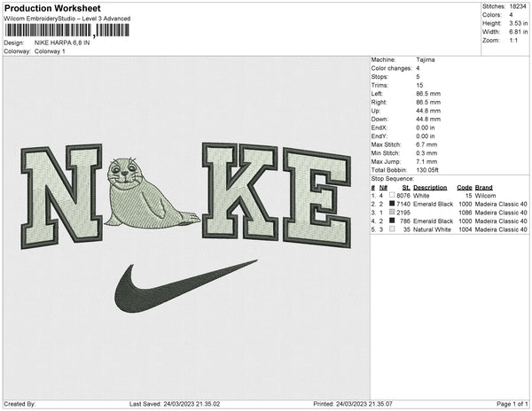The height and width of the screenshot is (411, 532).
Task: Click the 'Stop Sequence:' label
Action: click(x=393, y=179)
